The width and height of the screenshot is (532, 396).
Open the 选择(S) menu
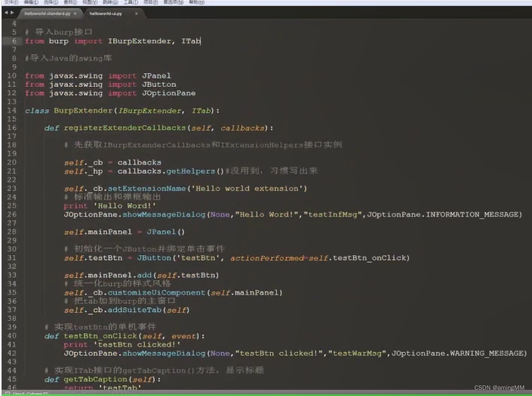pyautogui.click(x=51, y=2)
